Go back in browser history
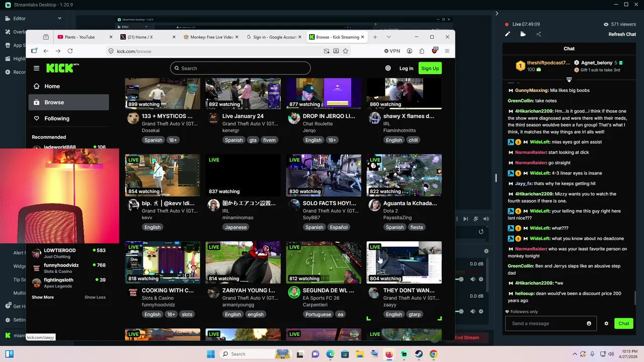 click(46, 51)
